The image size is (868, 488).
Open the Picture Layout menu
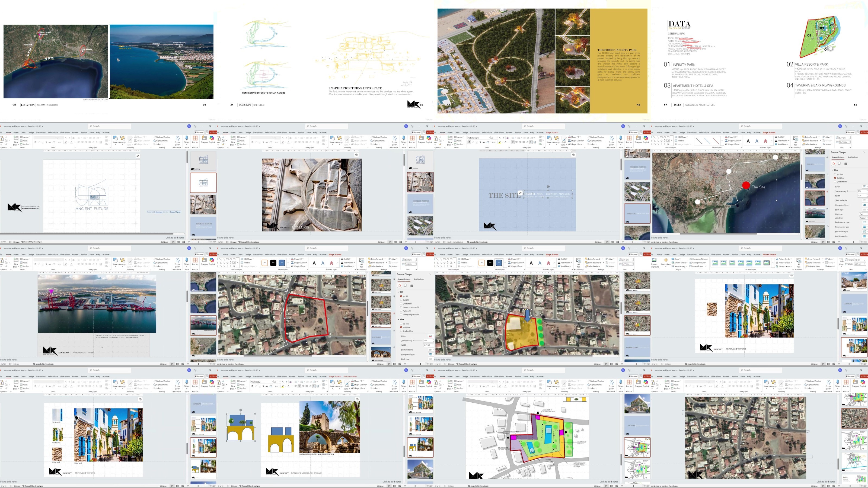coord(784,267)
